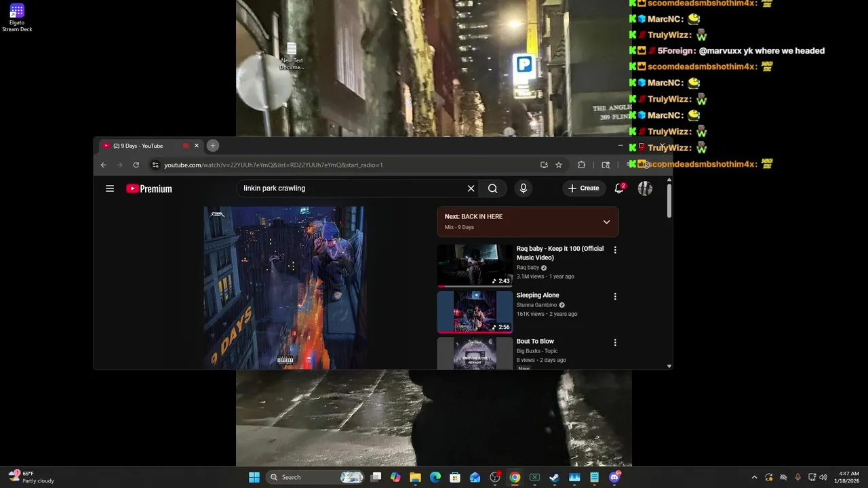The width and height of the screenshot is (868, 488).
Task: Start voice search with microphone icon
Action: [523, 188]
